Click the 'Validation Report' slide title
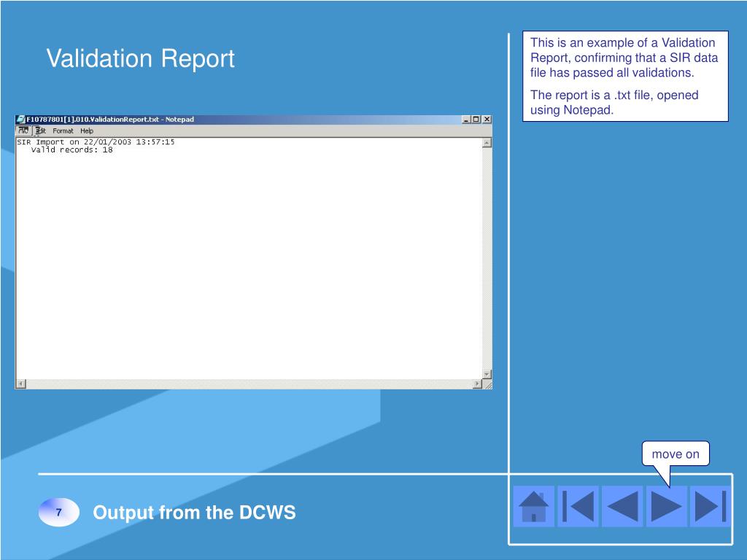747x560 pixels. [141, 58]
